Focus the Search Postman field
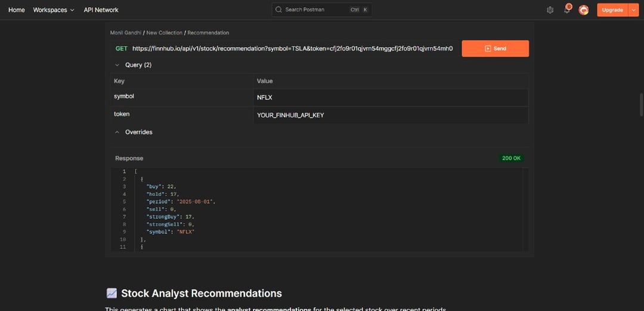This screenshot has width=644, height=311. [x=322, y=10]
